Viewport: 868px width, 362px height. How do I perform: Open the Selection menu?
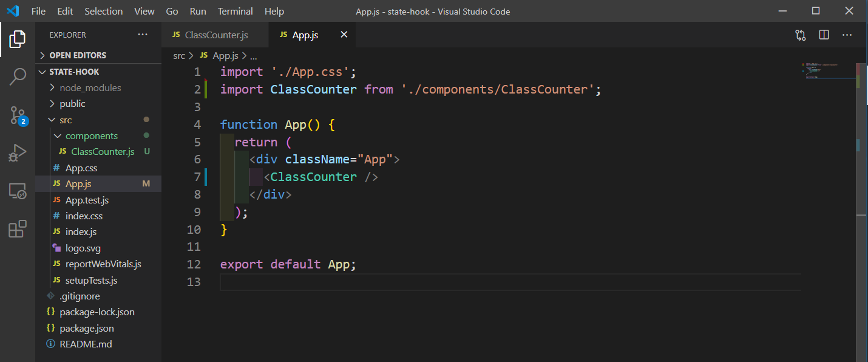click(104, 11)
